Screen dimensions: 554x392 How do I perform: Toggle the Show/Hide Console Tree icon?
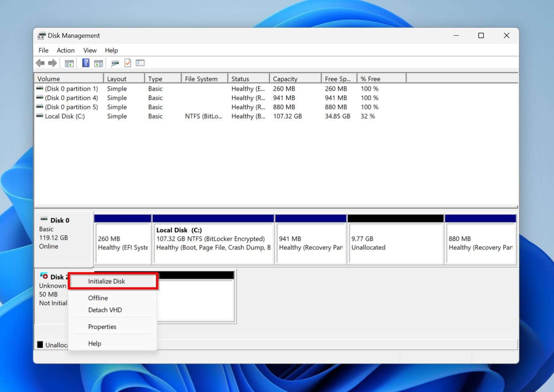[69, 63]
